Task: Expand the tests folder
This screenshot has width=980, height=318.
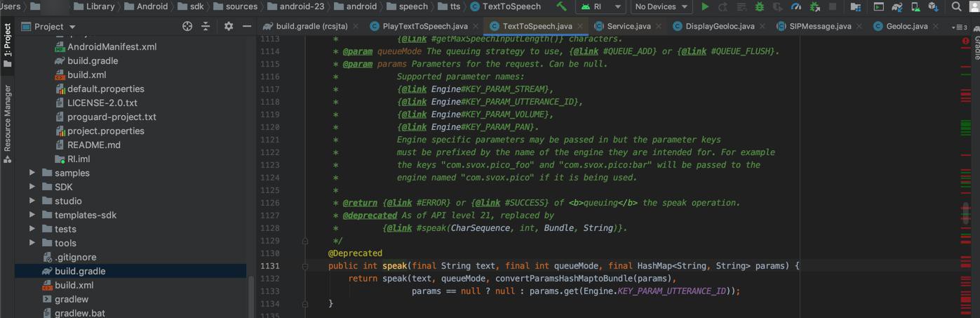Action: coord(32,229)
